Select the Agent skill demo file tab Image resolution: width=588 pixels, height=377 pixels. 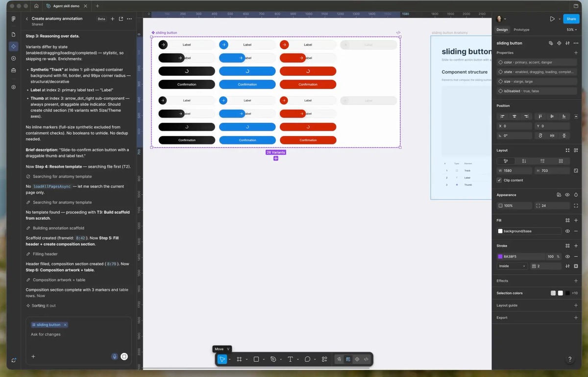click(66, 6)
